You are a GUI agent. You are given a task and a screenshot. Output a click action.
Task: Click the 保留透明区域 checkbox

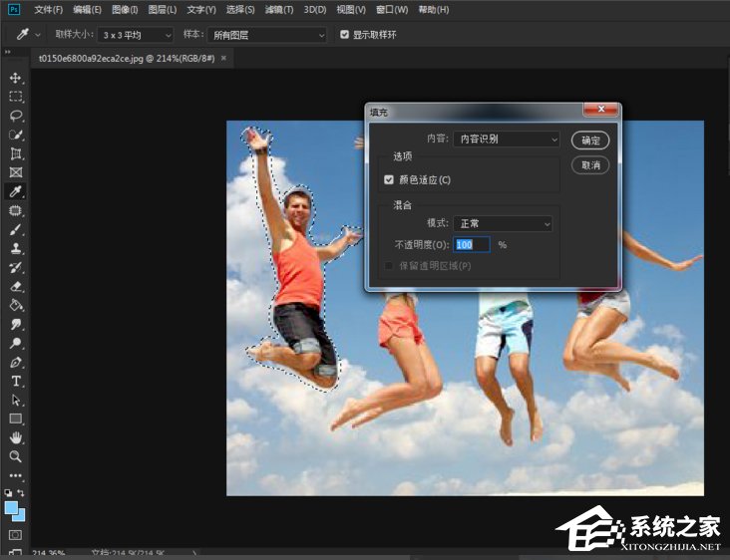click(x=389, y=266)
